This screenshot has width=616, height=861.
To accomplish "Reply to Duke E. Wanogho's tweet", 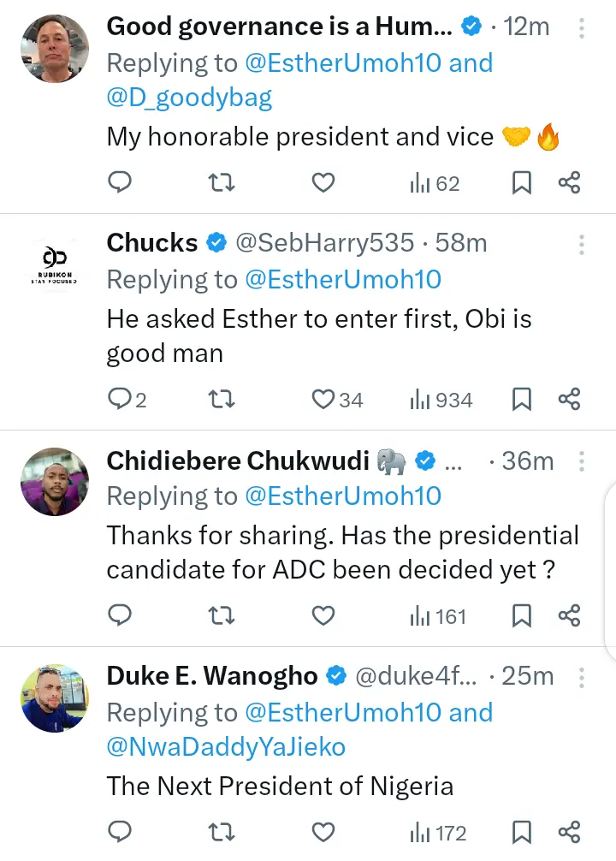I will point(120,831).
